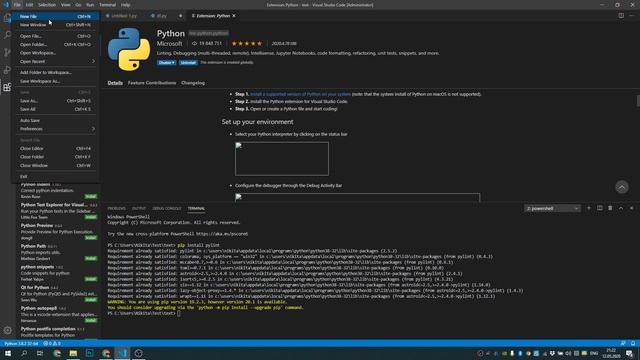Image resolution: width=640 pixels, height=360 pixels.
Task: Open the Explorer view in activity bar
Action: 7,18
